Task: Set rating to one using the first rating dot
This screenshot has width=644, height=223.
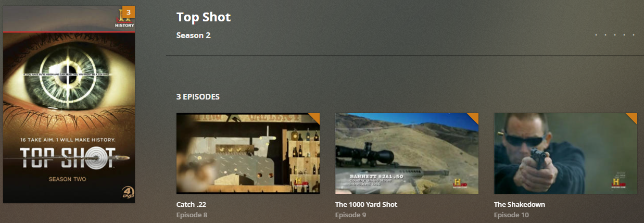Action: click(x=597, y=35)
